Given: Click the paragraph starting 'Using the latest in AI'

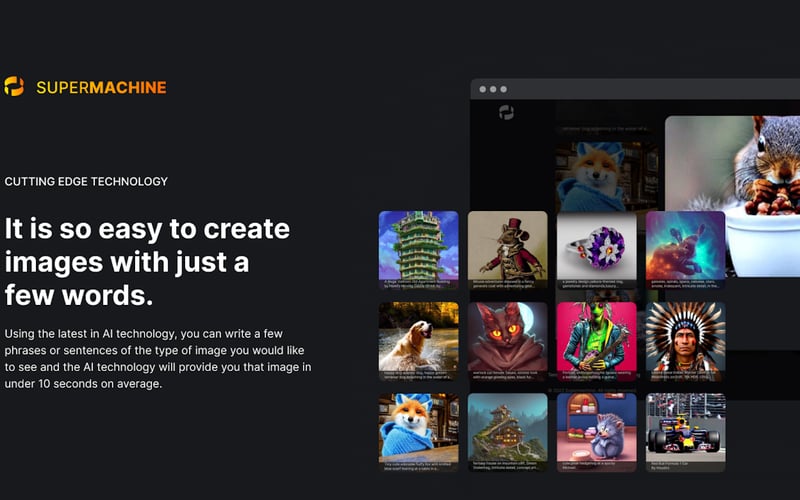Looking at the screenshot, I should point(158,359).
